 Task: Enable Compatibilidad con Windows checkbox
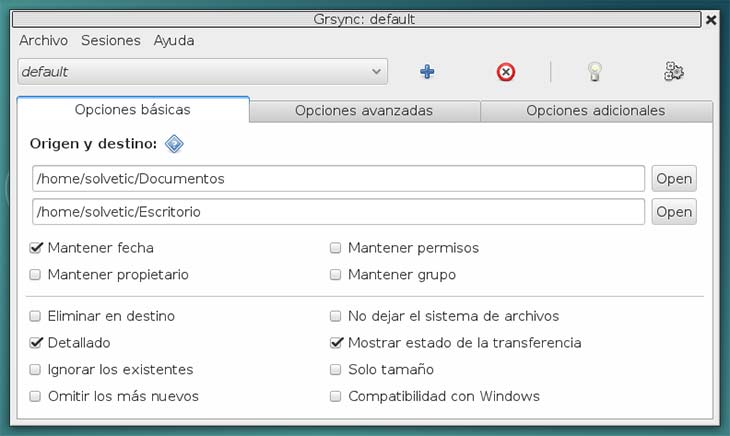pos(335,396)
